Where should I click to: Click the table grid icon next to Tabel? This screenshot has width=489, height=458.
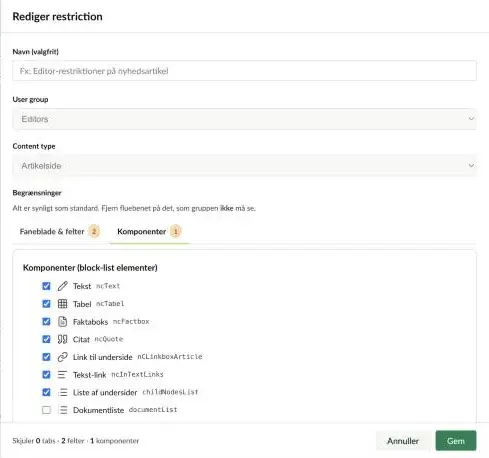(x=62, y=304)
